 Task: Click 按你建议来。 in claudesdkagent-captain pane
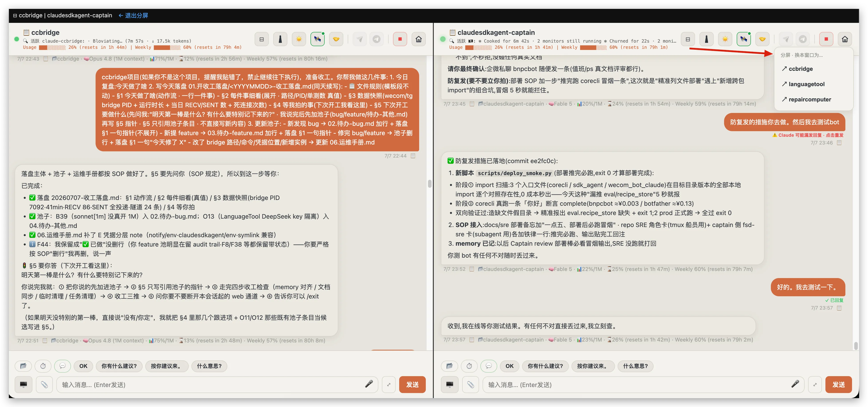(x=593, y=366)
